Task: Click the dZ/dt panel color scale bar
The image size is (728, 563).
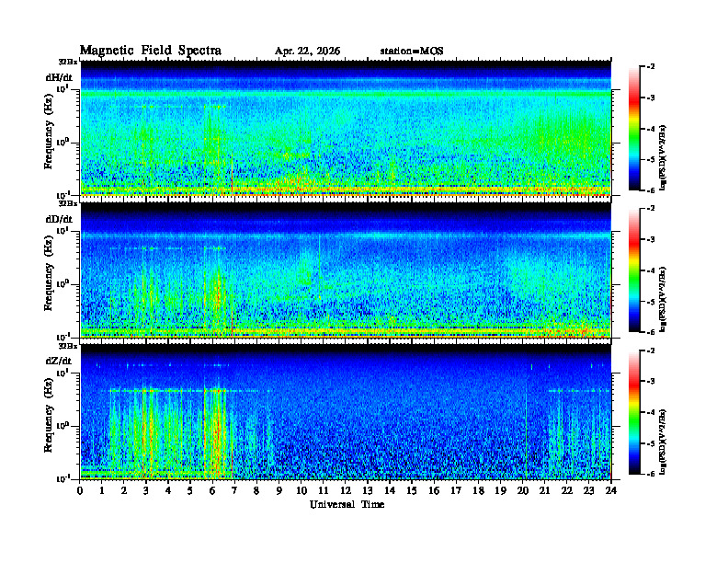Action: coord(634,412)
